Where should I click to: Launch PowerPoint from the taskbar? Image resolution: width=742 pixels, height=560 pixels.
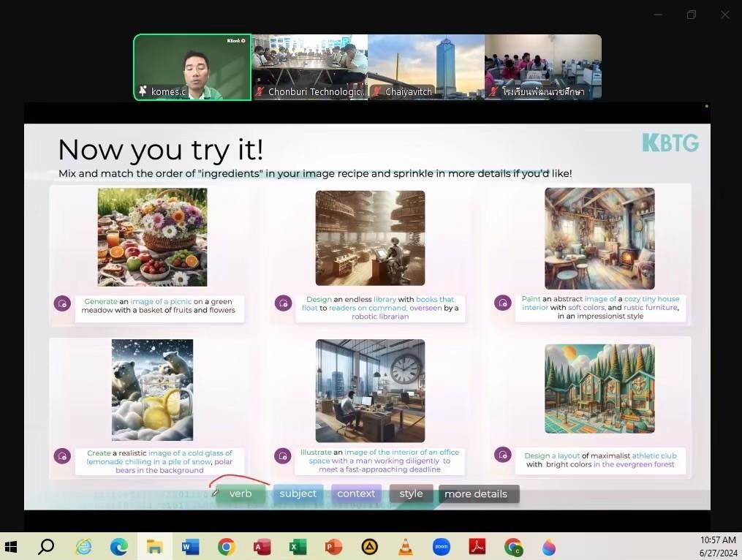click(333, 547)
